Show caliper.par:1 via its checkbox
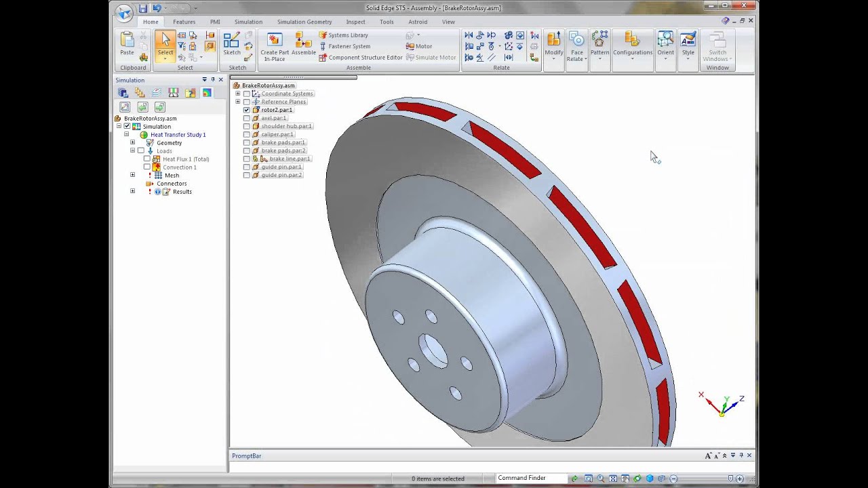Image resolution: width=868 pixels, height=488 pixels. pos(247,134)
